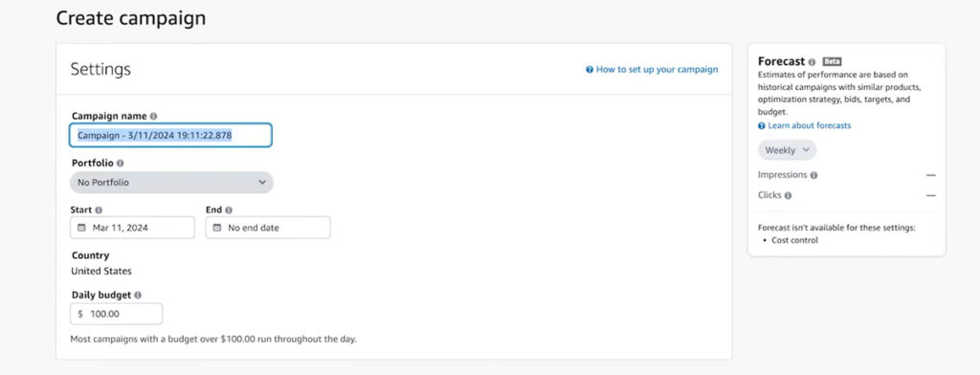Click info icon beside Campaign name
980x375 pixels.
coord(154,117)
